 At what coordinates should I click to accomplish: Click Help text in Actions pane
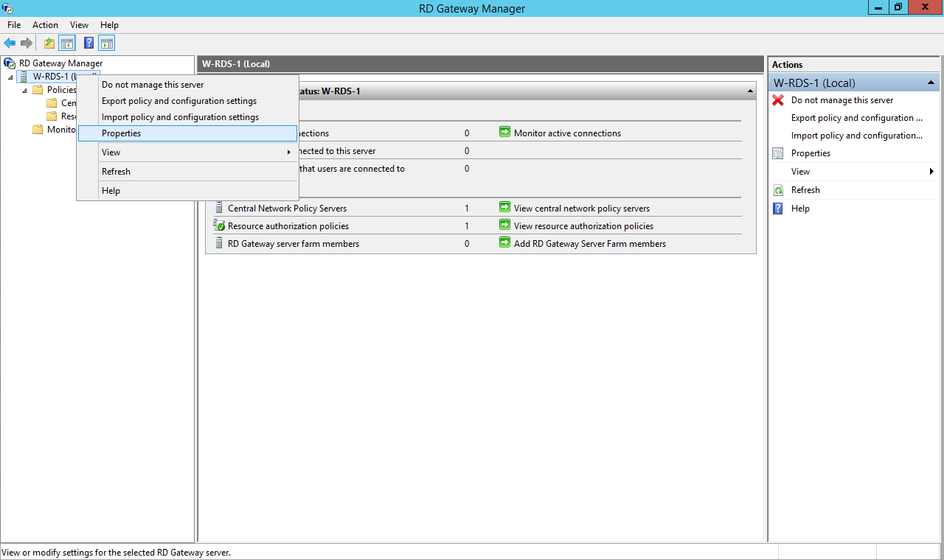click(x=800, y=209)
